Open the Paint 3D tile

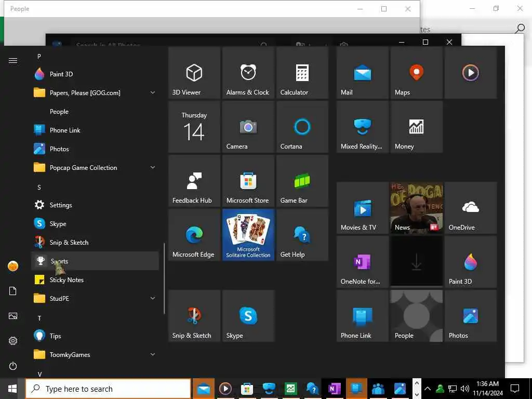click(470, 262)
